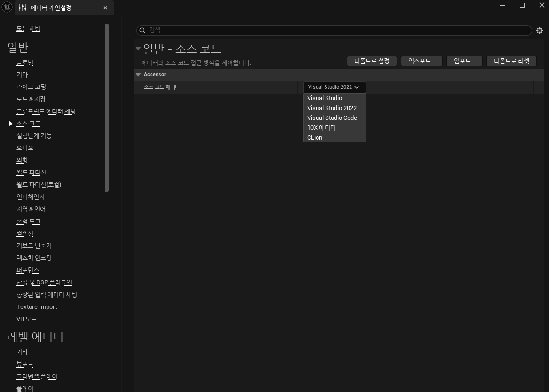
Task: Open the 모든 세팅 link
Action: click(28, 29)
